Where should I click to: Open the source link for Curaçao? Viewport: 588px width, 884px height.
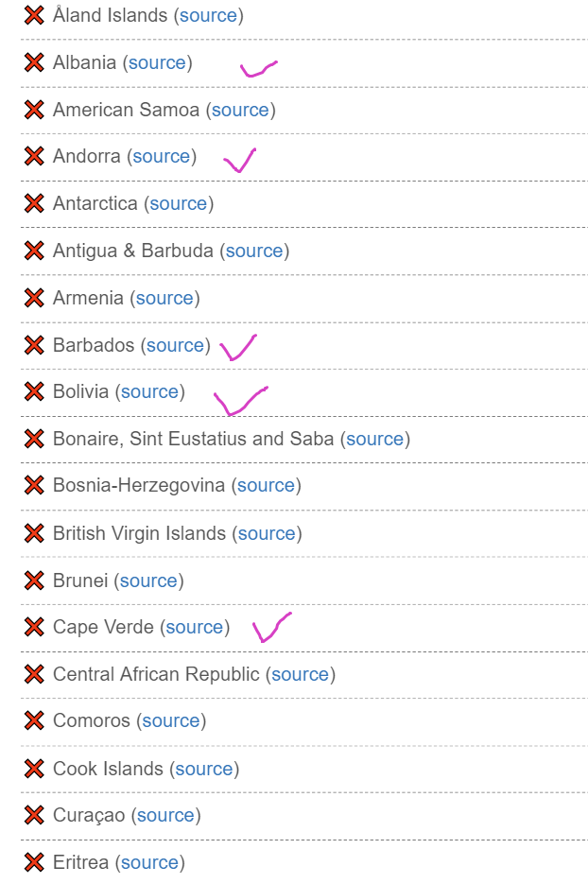pos(165,815)
